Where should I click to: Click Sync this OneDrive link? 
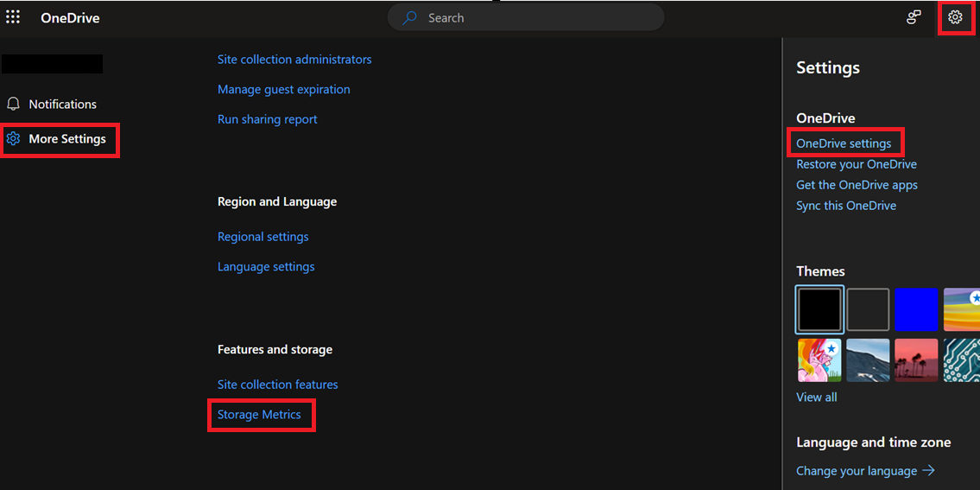[846, 206]
